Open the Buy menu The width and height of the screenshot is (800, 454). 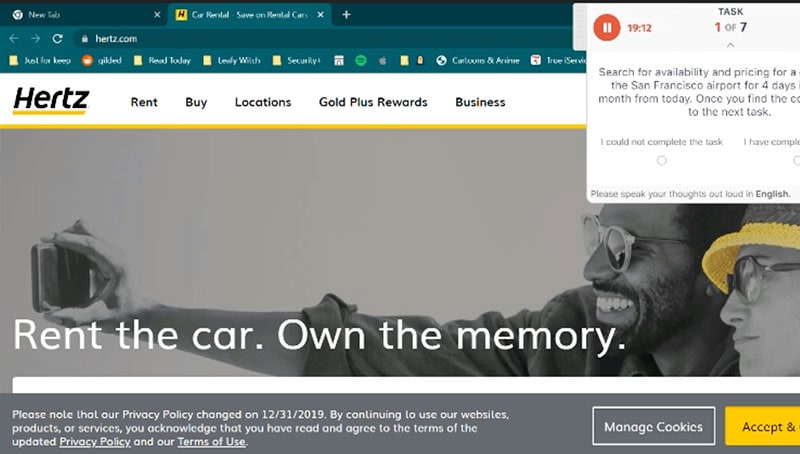196,102
